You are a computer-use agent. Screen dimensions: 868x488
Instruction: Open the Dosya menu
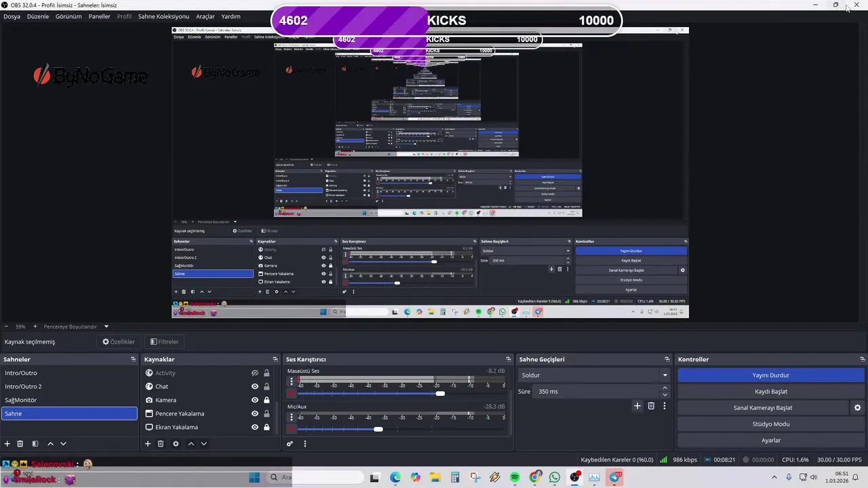pyautogui.click(x=12, y=16)
